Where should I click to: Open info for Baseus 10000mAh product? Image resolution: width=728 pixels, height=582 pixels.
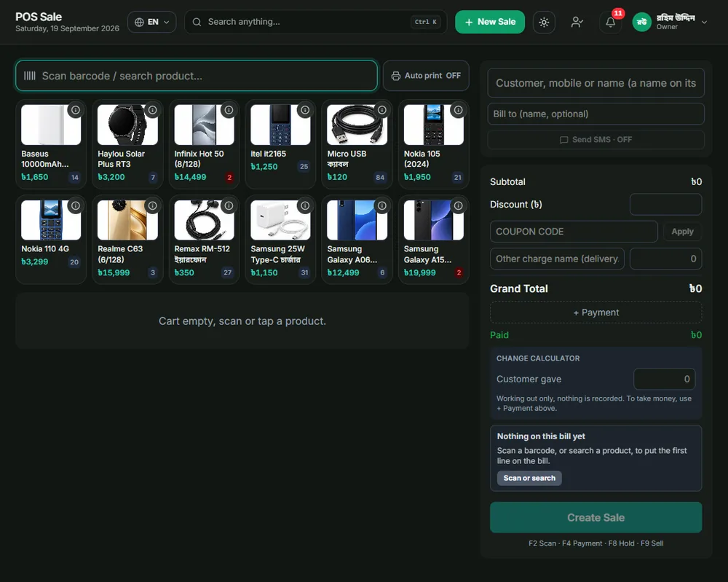point(75,110)
